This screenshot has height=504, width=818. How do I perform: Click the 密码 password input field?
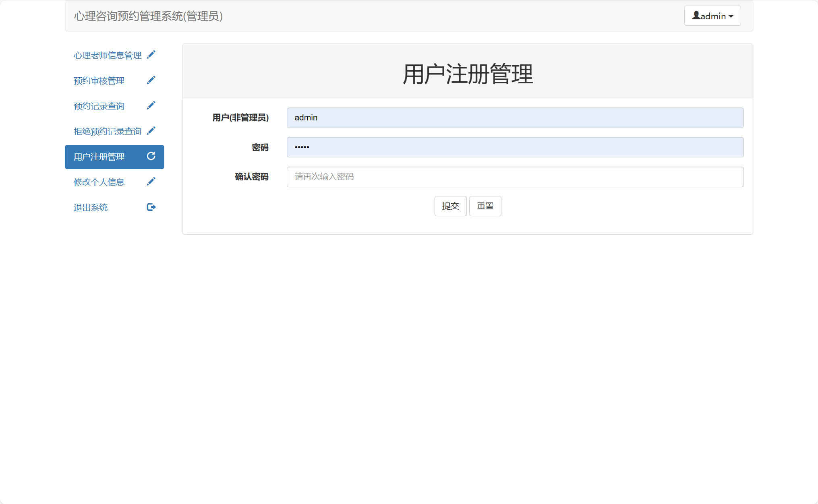point(515,147)
